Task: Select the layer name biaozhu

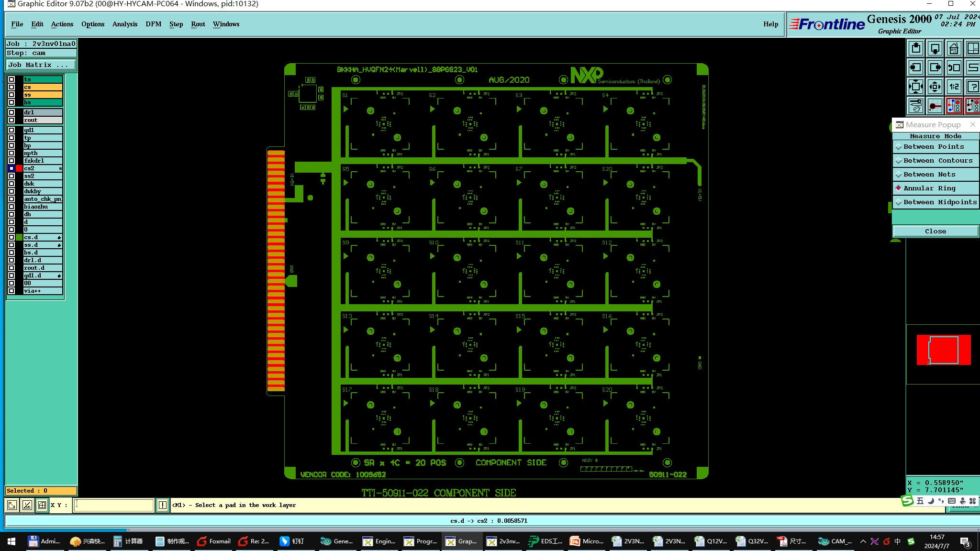Action: (43, 207)
